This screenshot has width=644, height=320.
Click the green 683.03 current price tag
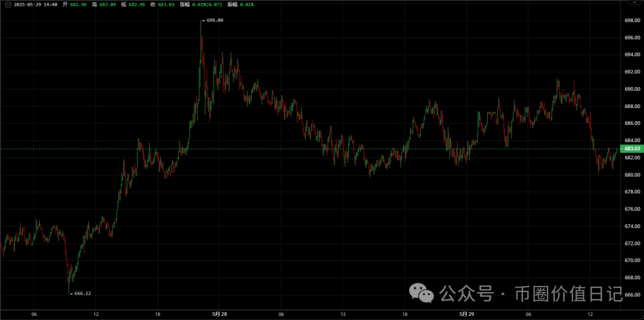[x=631, y=149]
